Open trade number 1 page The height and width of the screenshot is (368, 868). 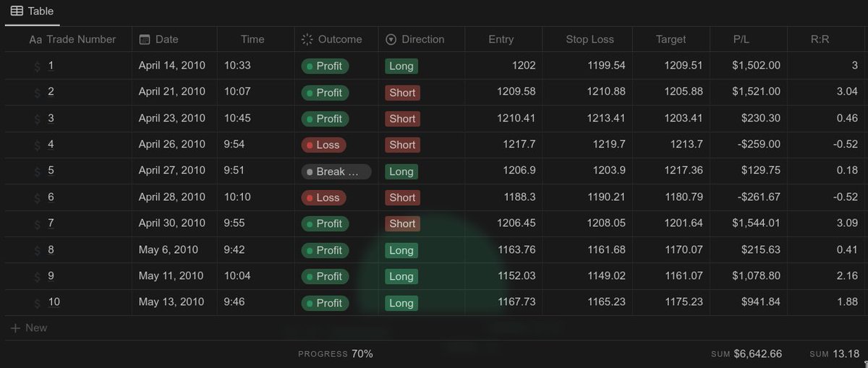pos(51,66)
